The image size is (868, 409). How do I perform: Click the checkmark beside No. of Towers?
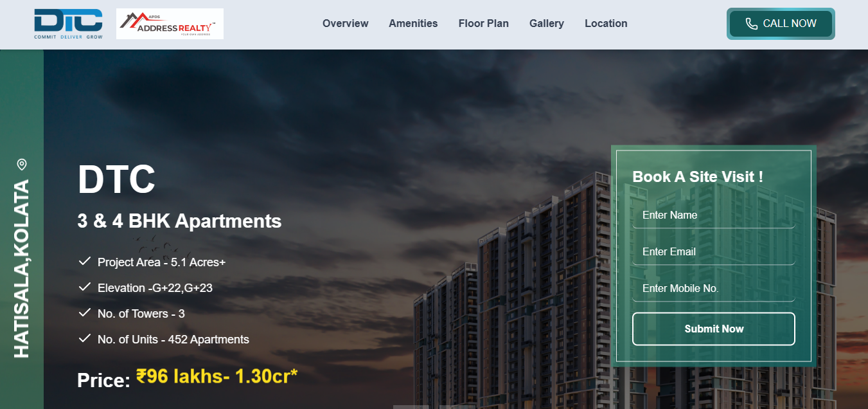coord(84,313)
